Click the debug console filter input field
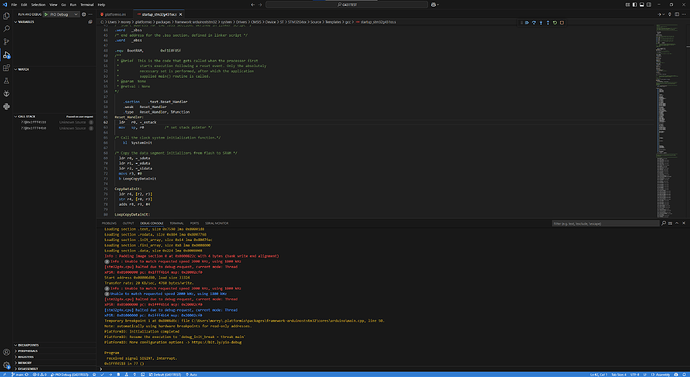Screen dimensions: 690x377 [606, 223]
